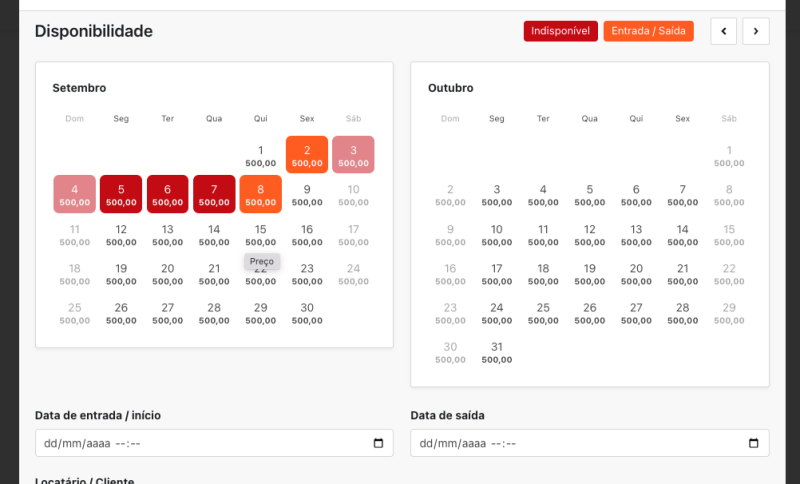Select September 2 check-in day

click(307, 155)
